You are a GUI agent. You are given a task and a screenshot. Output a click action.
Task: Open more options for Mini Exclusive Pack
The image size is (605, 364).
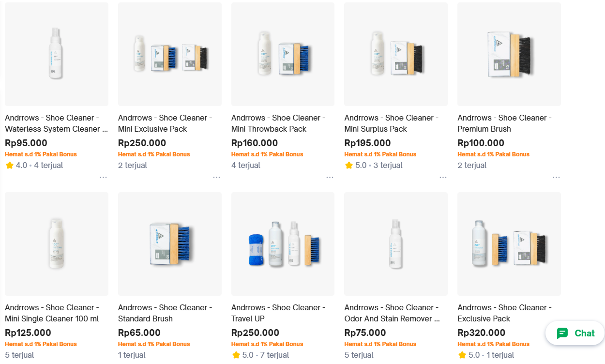[x=216, y=177]
